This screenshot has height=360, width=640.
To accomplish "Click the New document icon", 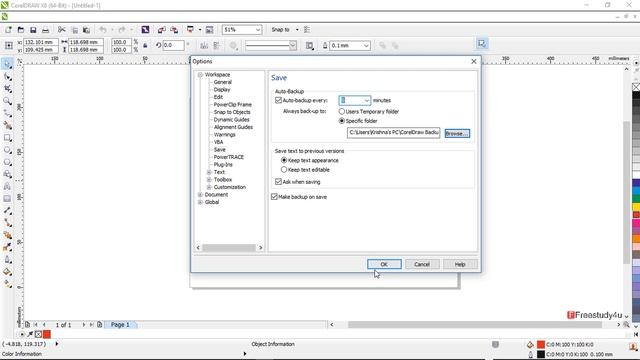I will 8,30.
